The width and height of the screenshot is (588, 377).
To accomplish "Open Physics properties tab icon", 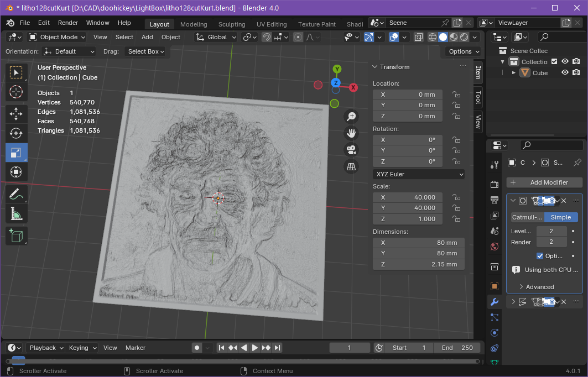I will (495, 333).
